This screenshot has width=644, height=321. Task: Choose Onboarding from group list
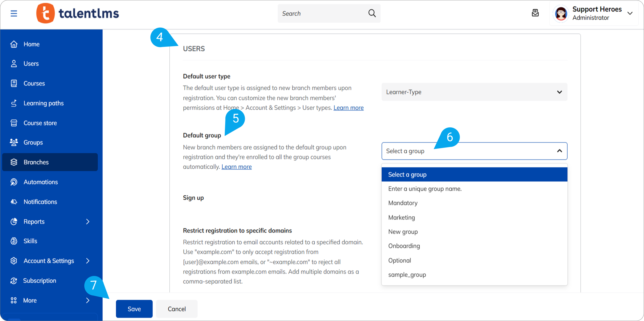coord(404,246)
